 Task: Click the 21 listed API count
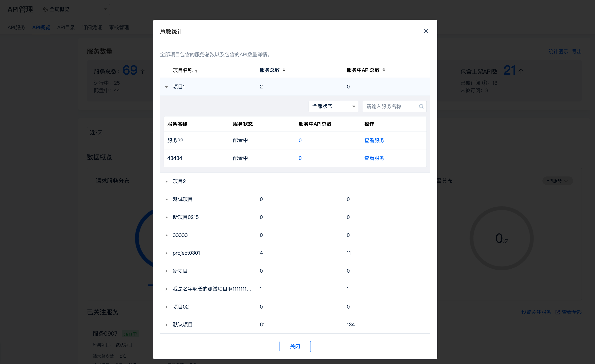pos(509,70)
